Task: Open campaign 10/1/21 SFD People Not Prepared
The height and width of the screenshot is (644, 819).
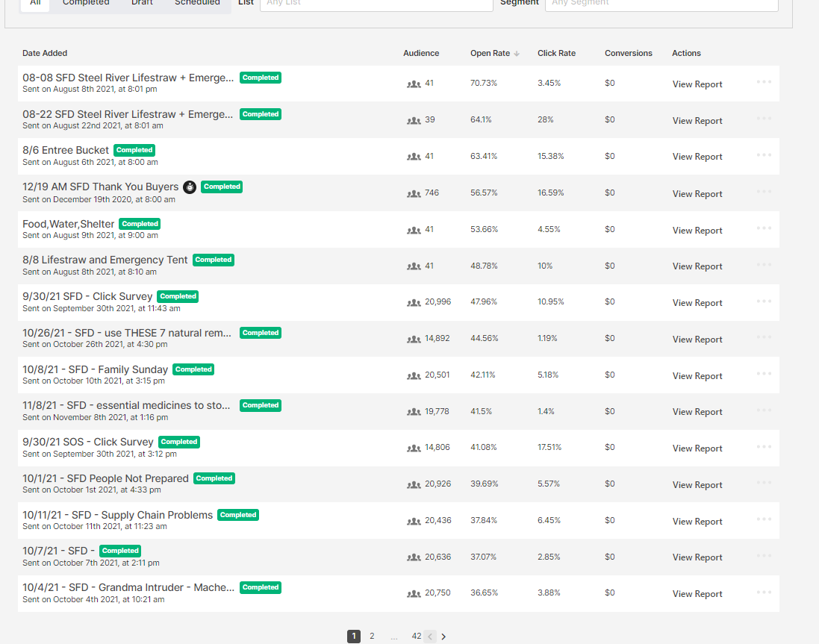Action: (105, 478)
